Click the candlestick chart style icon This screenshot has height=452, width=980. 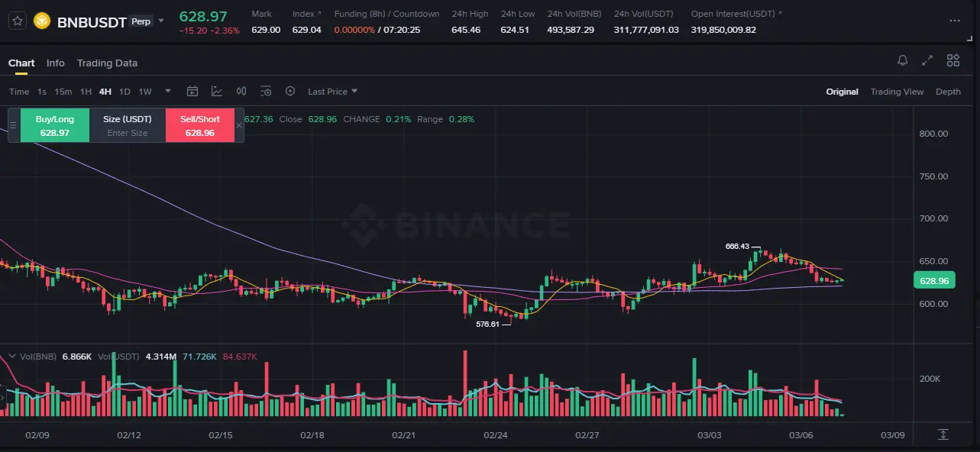click(241, 92)
